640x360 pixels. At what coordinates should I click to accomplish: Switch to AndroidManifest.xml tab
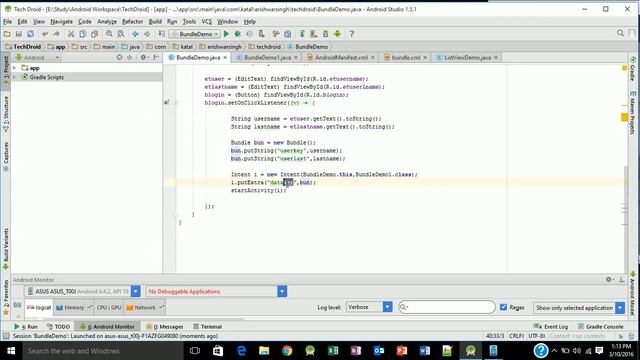(x=341, y=58)
